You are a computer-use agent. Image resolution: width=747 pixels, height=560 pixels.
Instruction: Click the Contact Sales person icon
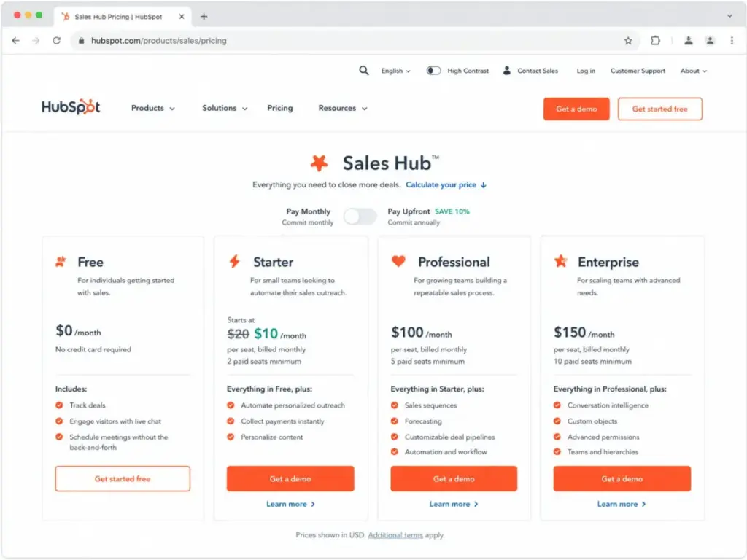pos(507,71)
